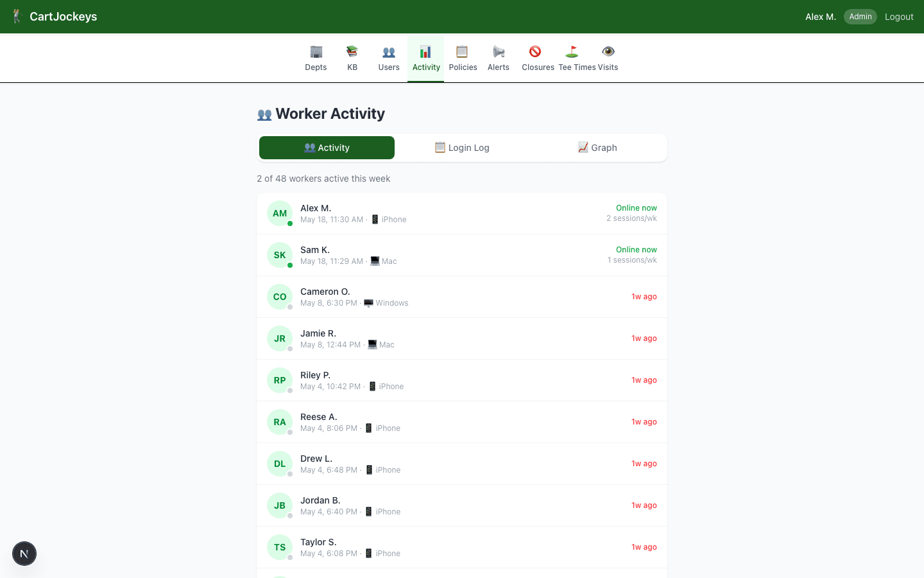
Task: Click the Alex M. username in header
Action: pyautogui.click(x=821, y=17)
